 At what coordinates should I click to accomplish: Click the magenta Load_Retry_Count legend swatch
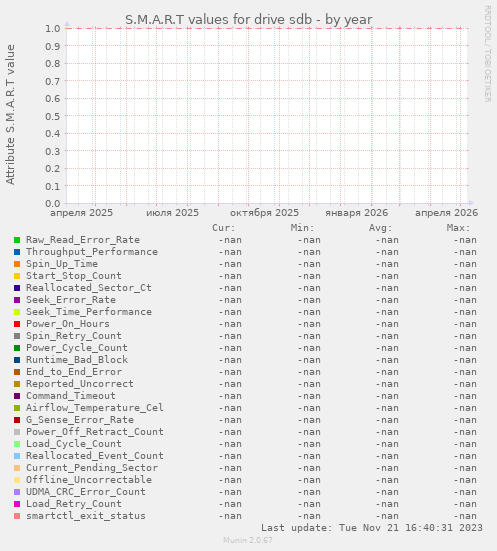pyautogui.click(x=17, y=504)
